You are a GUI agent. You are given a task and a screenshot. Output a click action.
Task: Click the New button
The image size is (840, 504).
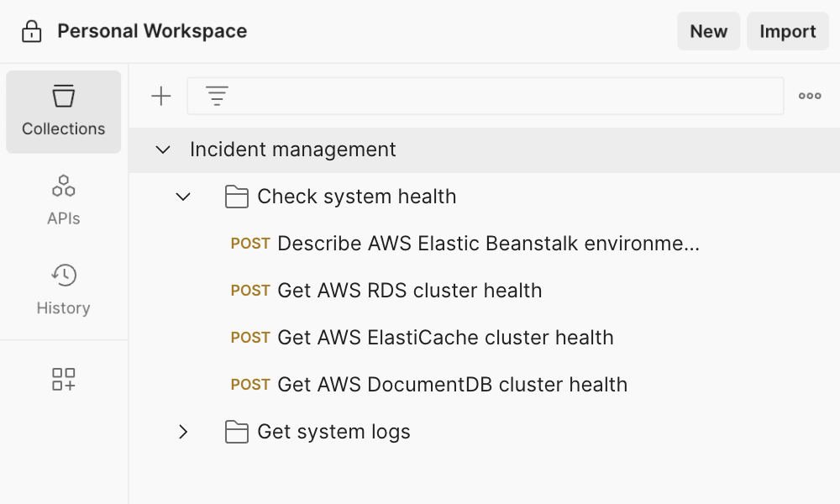coord(708,32)
